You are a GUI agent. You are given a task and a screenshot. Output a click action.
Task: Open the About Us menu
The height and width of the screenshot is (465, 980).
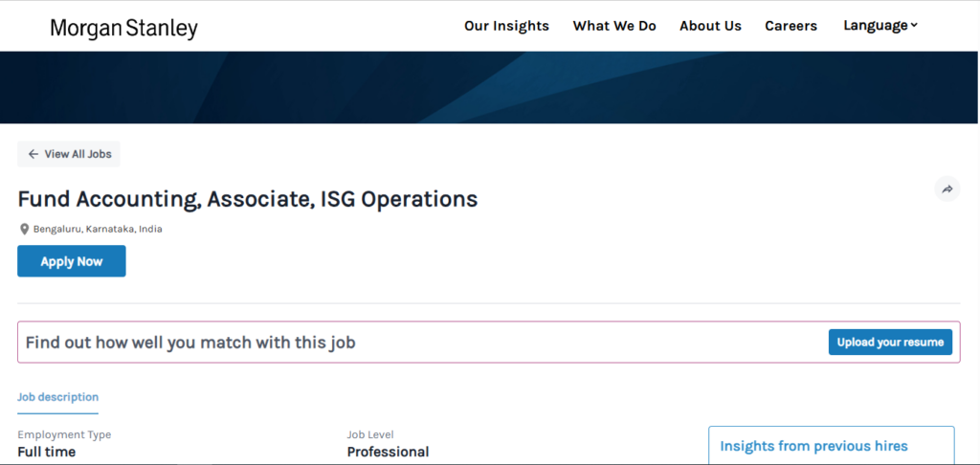coord(710,26)
